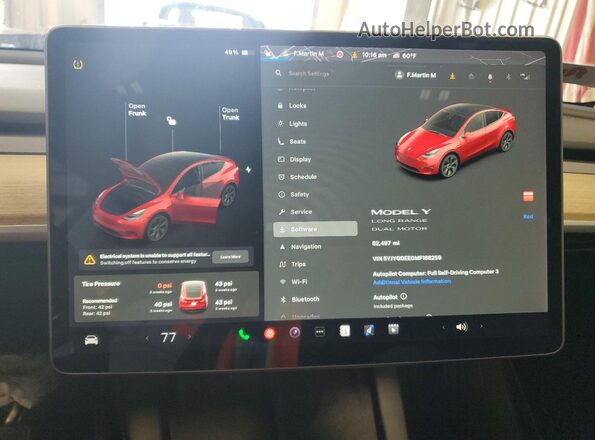Screen dimensions: 595x440
Task: Tap Open Trunk label
Action: (231, 114)
